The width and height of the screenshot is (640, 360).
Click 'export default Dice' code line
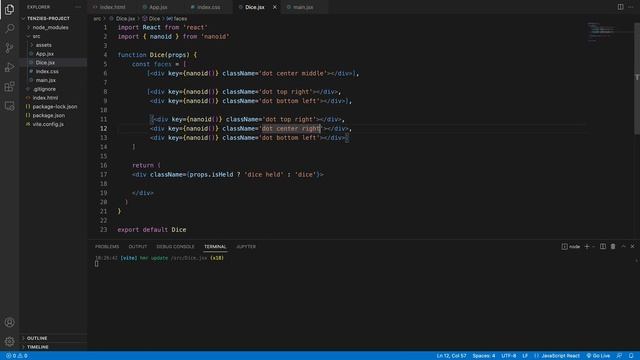152,230
